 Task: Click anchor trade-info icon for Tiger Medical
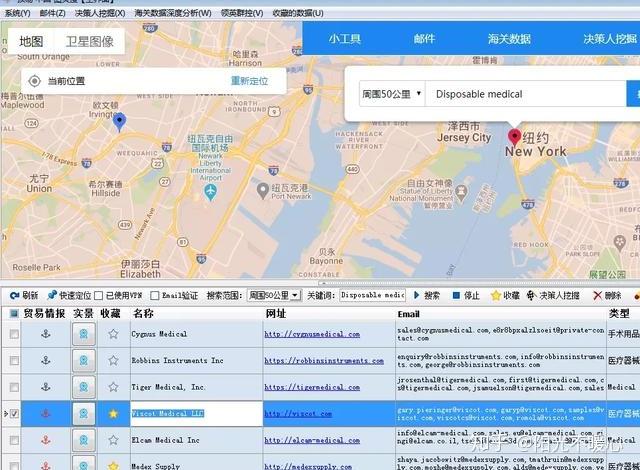(46, 387)
